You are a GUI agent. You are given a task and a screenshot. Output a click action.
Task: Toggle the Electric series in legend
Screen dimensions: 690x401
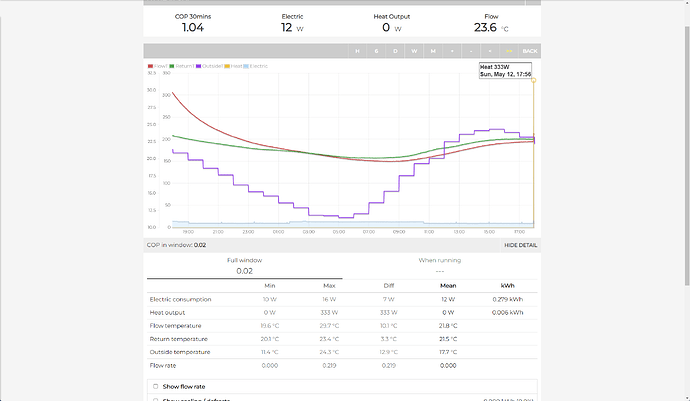(x=256, y=66)
